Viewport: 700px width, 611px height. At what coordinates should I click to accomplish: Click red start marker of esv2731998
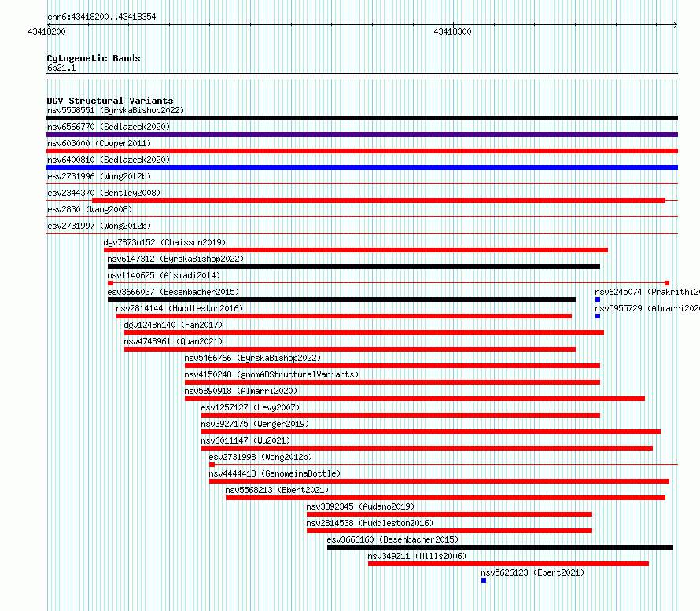pos(212,465)
